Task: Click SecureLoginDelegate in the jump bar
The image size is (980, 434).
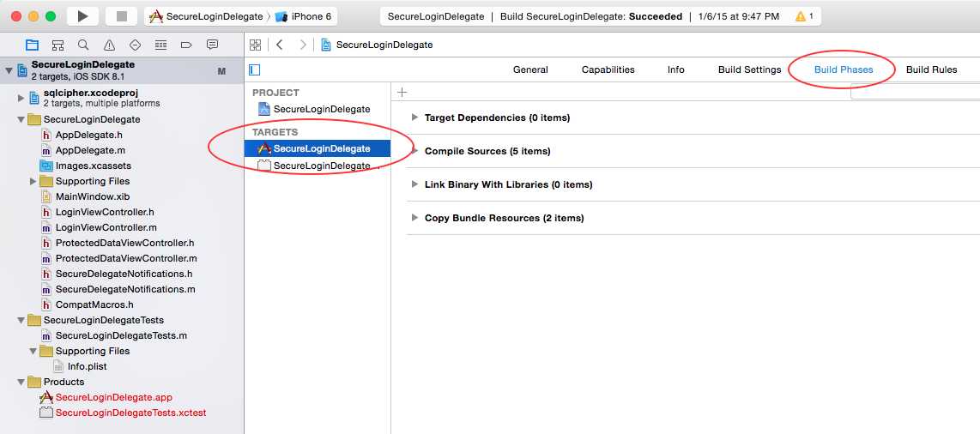Action: (377, 45)
